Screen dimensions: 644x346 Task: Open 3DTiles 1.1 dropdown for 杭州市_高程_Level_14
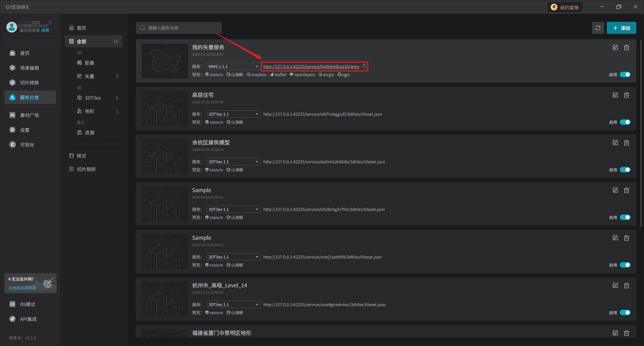click(233, 305)
